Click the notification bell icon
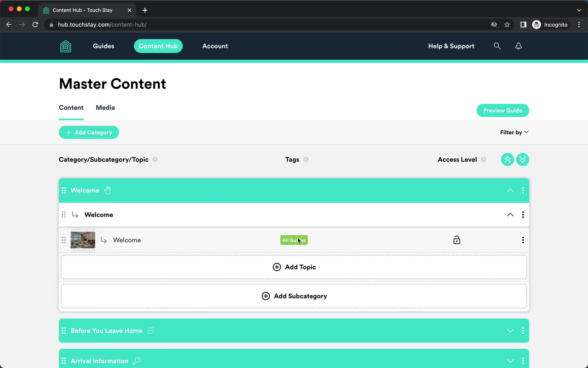Viewport: 588px width, 368px height. click(x=518, y=46)
